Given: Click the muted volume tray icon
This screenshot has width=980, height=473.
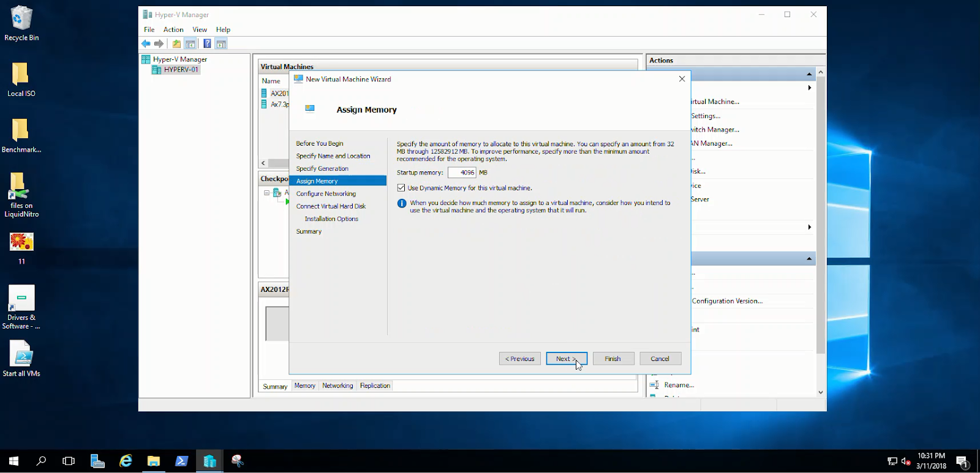Looking at the screenshot, I should [907, 461].
